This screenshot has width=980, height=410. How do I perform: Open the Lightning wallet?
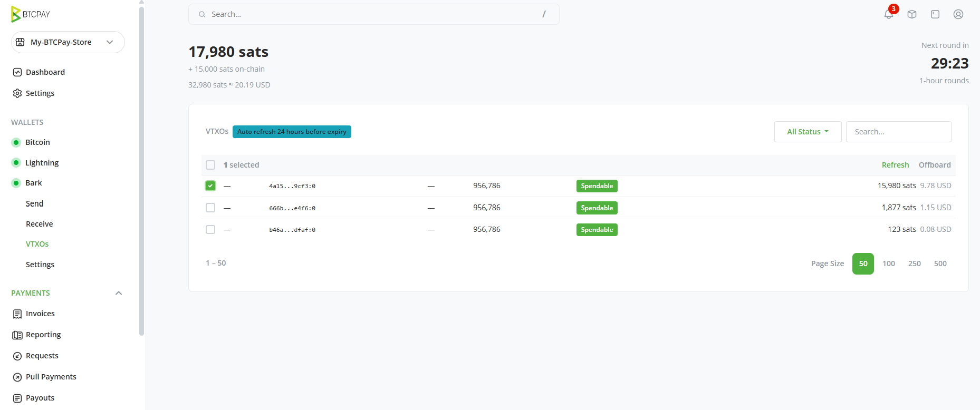pos(42,163)
